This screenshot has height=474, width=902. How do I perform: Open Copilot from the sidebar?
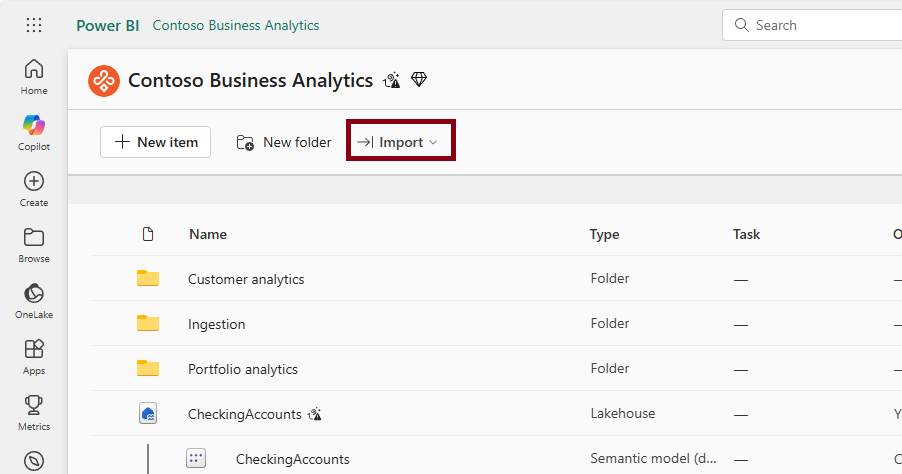tap(34, 133)
